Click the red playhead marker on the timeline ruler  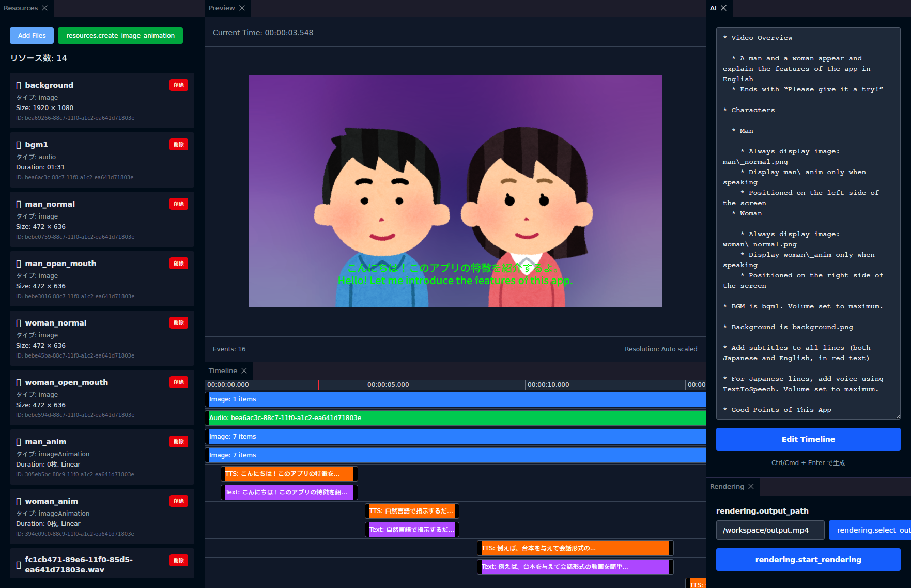pos(319,384)
